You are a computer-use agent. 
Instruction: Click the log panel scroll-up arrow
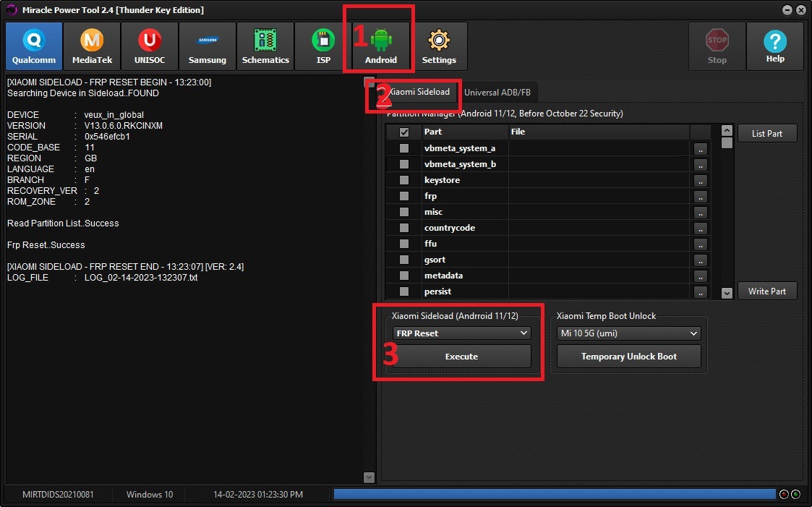click(x=369, y=82)
